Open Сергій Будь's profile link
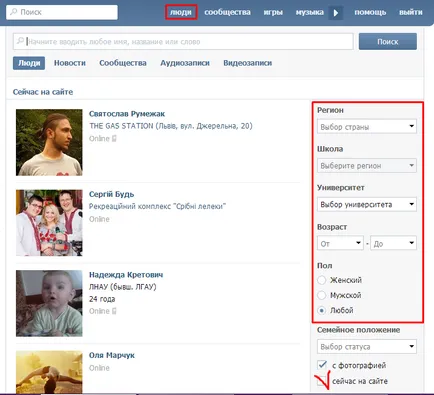 tap(111, 194)
